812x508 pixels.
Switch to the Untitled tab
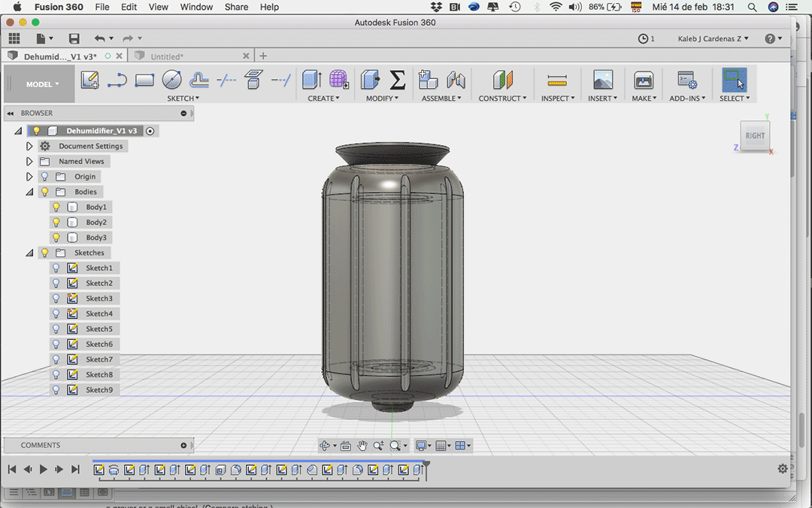pyautogui.click(x=167, y=56)
